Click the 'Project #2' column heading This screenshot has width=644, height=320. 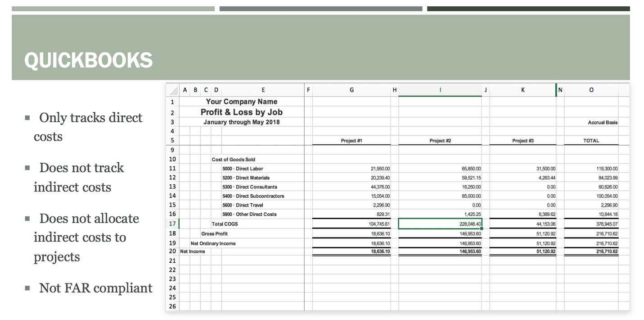440,141
